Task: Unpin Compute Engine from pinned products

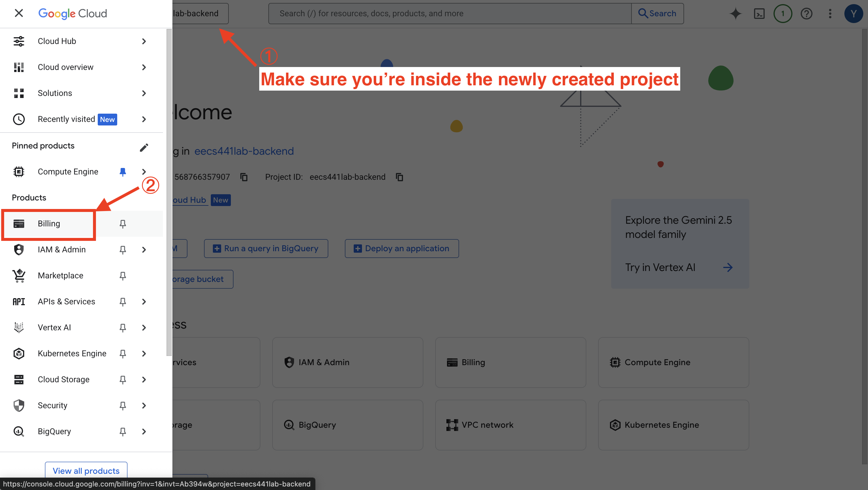Action: click(123, 172)
